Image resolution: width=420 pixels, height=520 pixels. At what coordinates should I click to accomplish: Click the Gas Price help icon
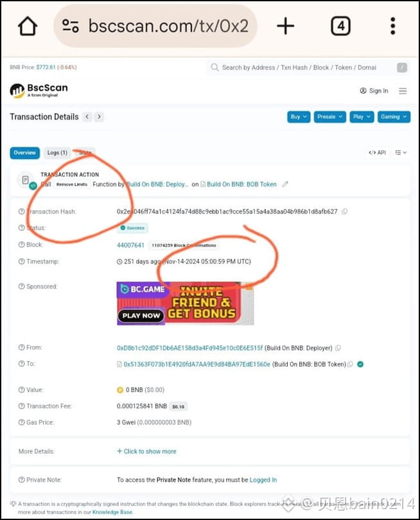pos(22,422)
